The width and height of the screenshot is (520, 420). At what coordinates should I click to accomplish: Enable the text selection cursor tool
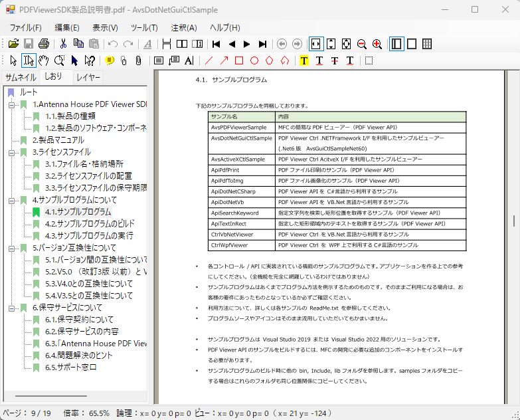29,60
